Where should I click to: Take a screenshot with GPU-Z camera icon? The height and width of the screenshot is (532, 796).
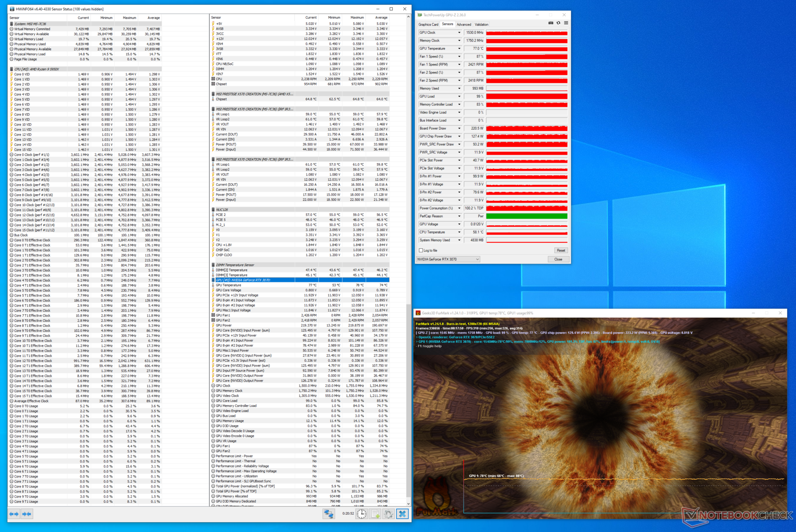click(x=551, y=23)
